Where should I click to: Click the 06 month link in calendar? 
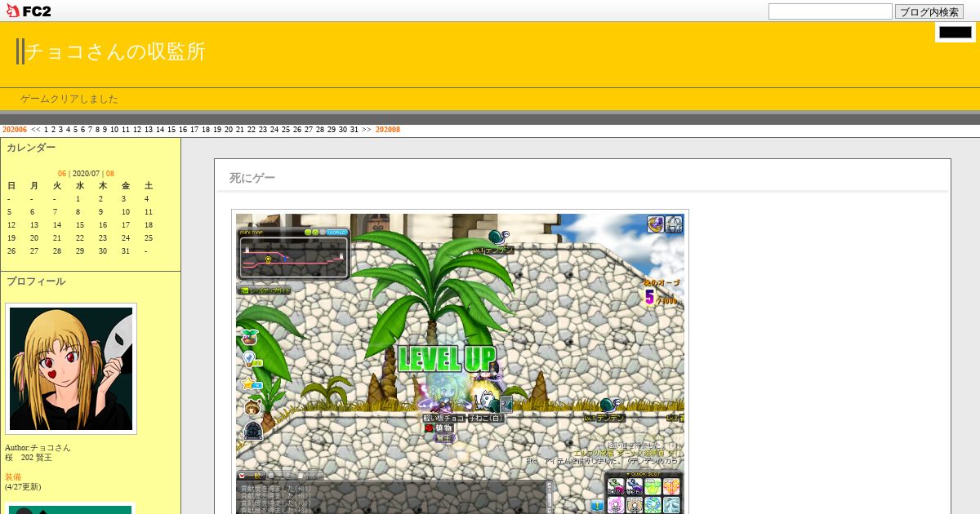coord(62,174)
